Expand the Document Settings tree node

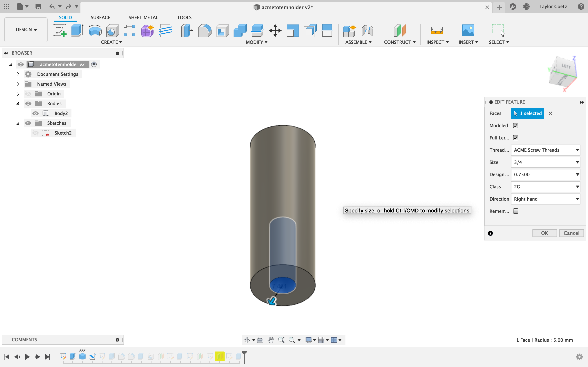18,74
